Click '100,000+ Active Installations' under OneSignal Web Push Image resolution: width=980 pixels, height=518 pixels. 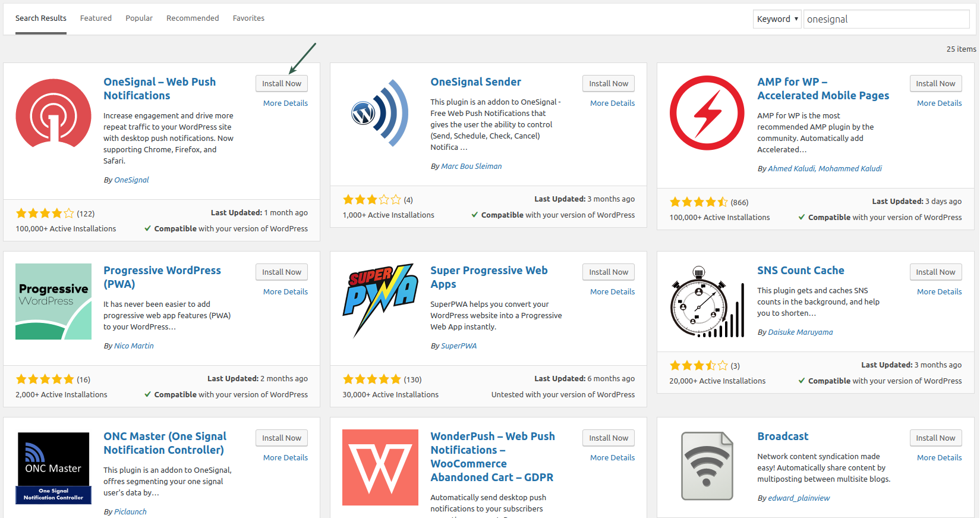coord(66,228)
